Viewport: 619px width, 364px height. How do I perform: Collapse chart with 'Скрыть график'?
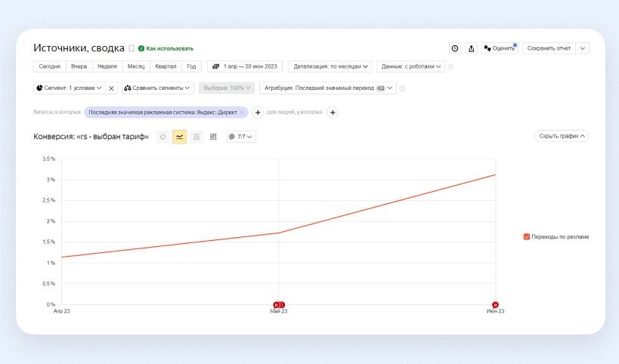(561, 137)
